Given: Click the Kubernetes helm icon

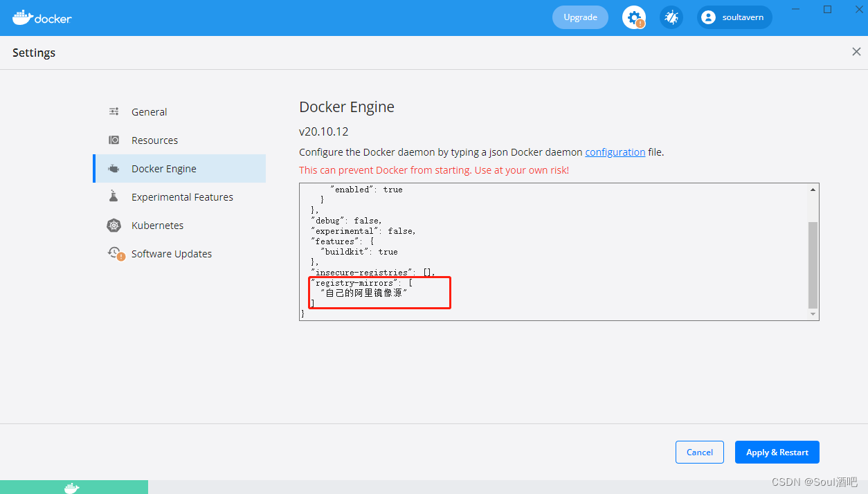Looking at the screenshot, I should coord(114,225).
